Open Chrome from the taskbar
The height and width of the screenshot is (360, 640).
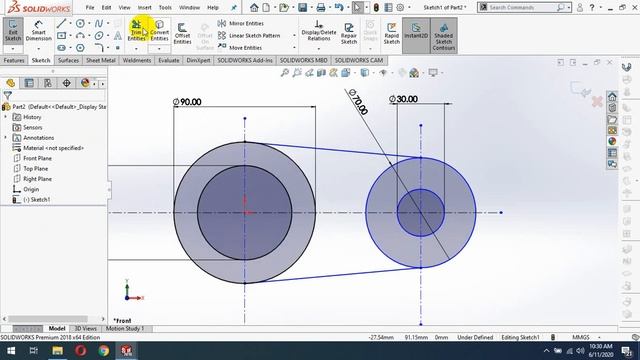[x=103, y=351]
